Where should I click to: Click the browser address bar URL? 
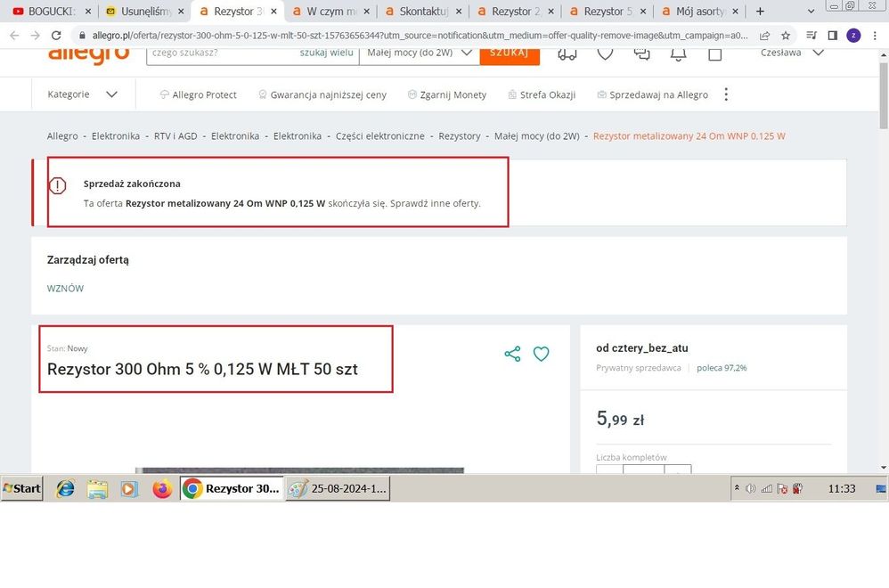(x=420, y=35)
